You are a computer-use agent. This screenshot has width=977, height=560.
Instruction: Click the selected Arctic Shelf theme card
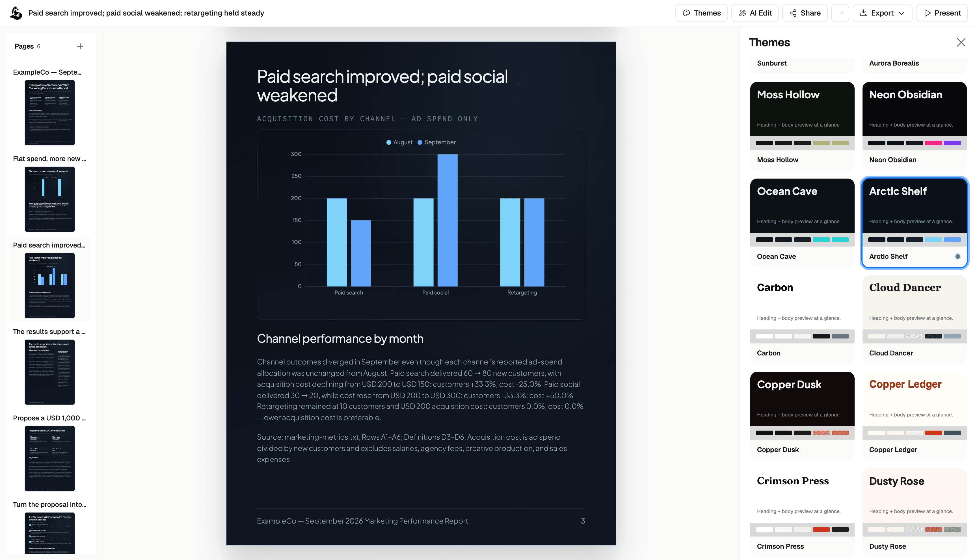(914, 222)
